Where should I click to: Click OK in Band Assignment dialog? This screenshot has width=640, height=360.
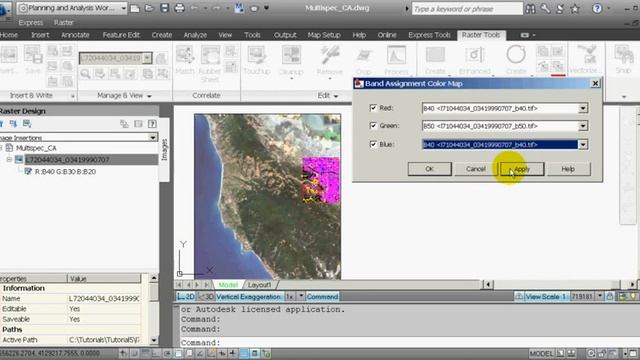pos(429,169)
